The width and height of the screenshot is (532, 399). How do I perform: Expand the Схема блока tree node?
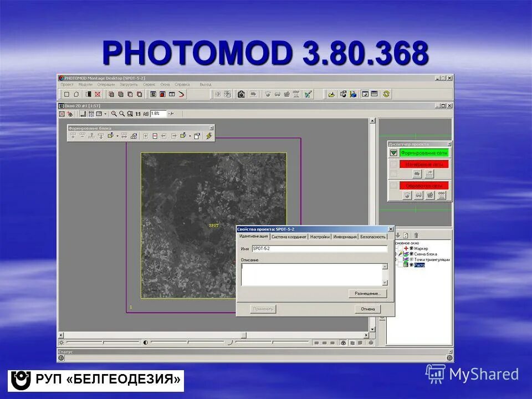tap(395, 254)
